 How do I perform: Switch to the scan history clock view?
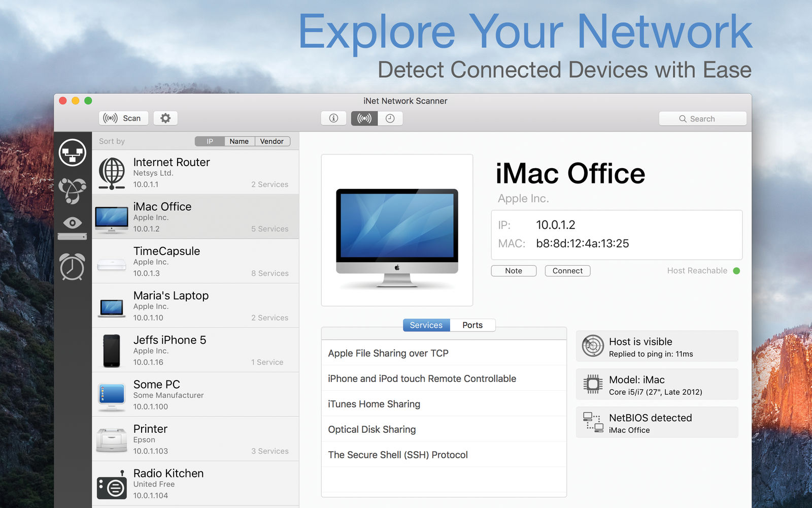[390, 118]
